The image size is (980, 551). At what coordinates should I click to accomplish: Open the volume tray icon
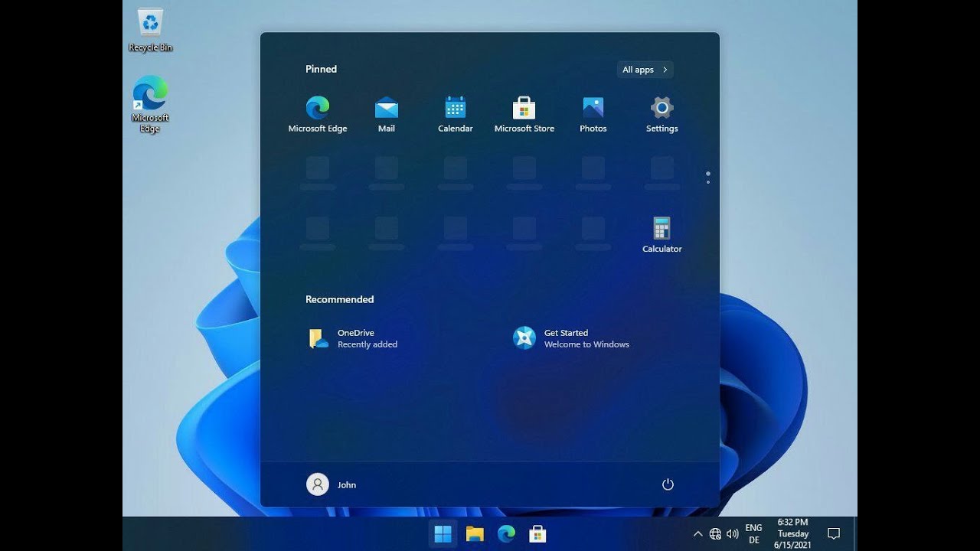pos(733,533)
